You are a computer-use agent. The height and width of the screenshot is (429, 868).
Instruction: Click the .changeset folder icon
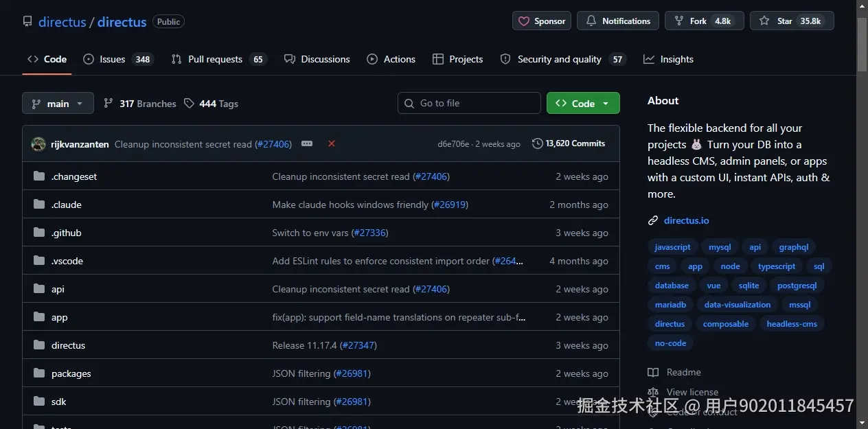pyautogui.click(x=39, y=176)
